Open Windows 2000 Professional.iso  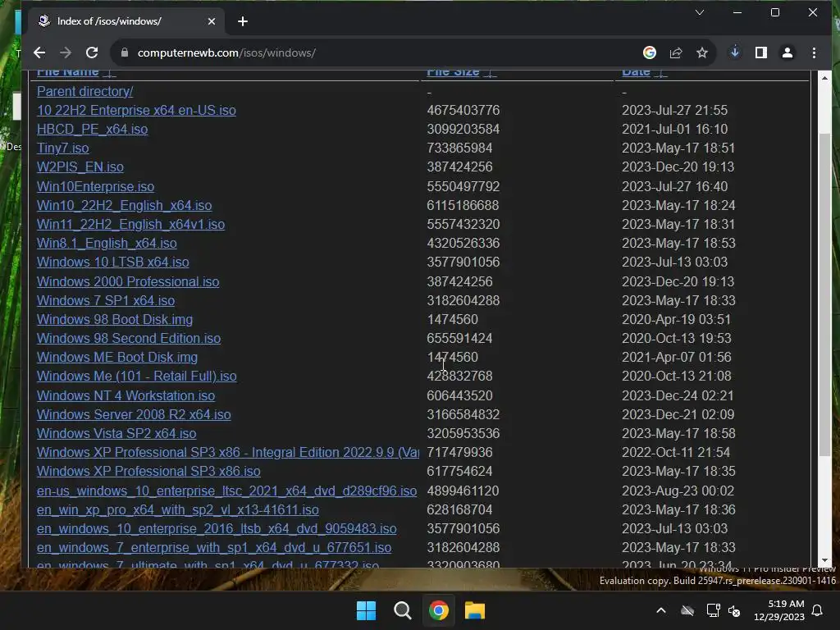(128, 282)
